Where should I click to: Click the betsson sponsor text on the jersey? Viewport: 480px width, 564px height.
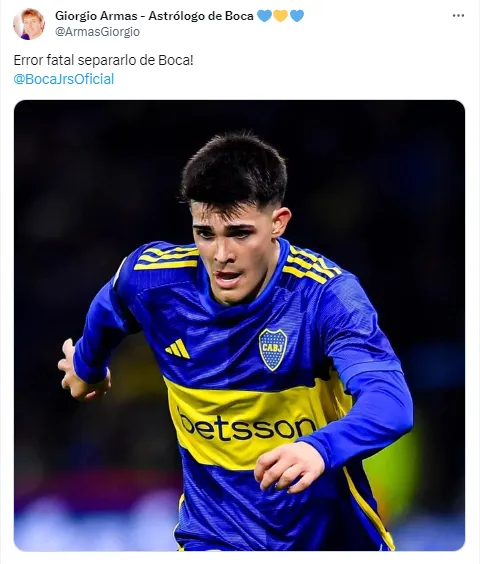pyautogui.click(x=246, y=427)
